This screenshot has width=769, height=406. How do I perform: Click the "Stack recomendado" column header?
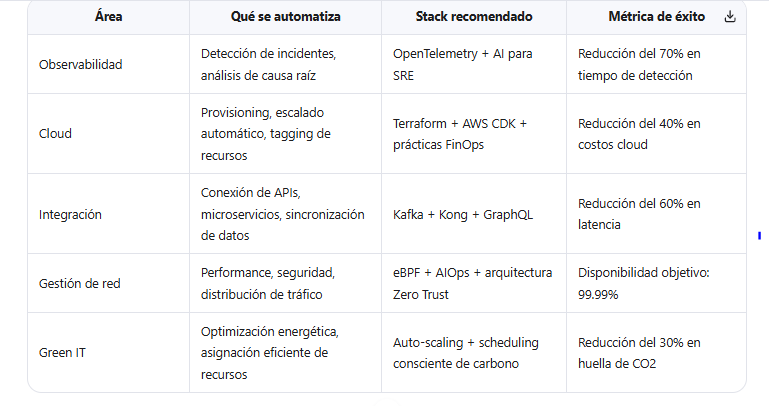pos(473,17)
